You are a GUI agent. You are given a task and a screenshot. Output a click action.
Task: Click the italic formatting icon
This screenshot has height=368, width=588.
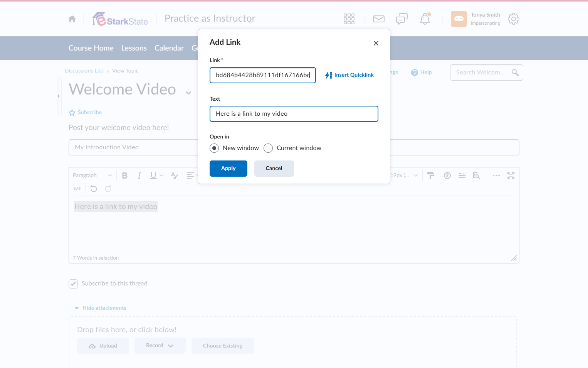(139, 176)
